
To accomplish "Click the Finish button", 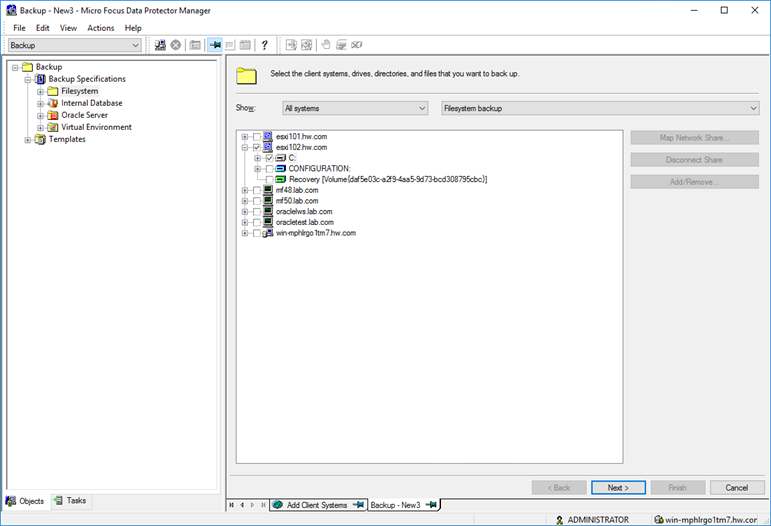I will (678, 488).
